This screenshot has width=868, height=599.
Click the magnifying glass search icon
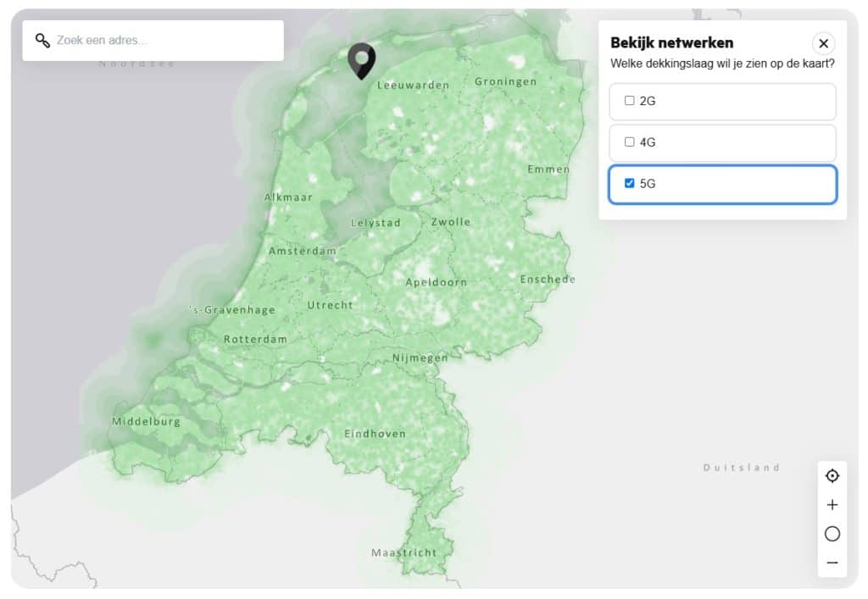tap(42, 41)
